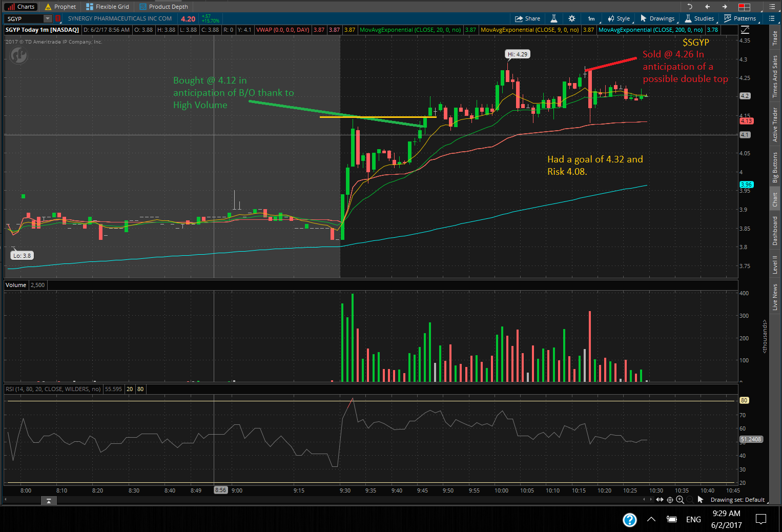This screenshot has width=782, height=532.
Task: Open the Product Depth tab
Action: [x=163, y=7]
